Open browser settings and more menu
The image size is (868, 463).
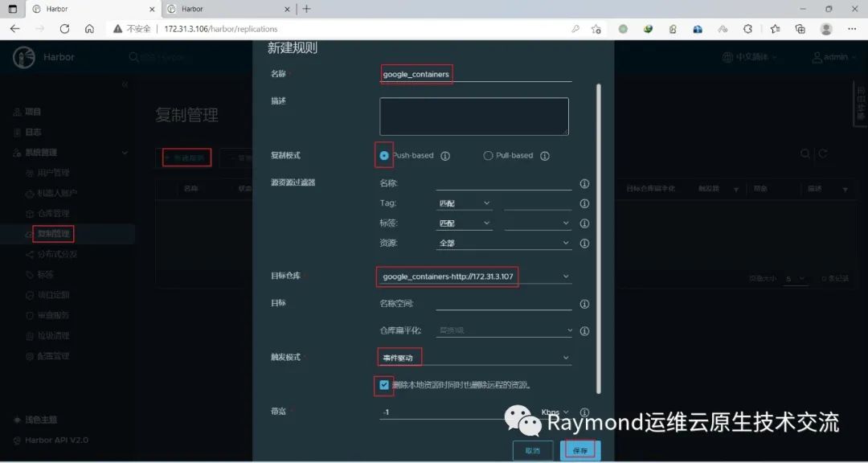852,29
